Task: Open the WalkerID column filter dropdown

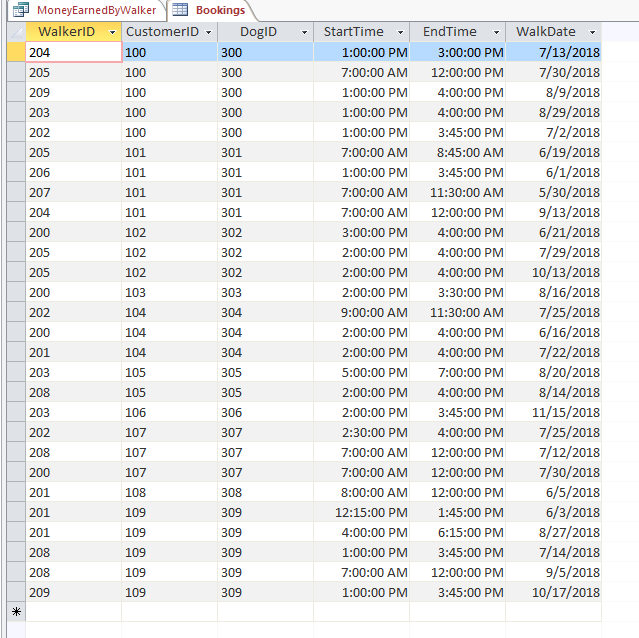Action: click(x=112, y=32)
